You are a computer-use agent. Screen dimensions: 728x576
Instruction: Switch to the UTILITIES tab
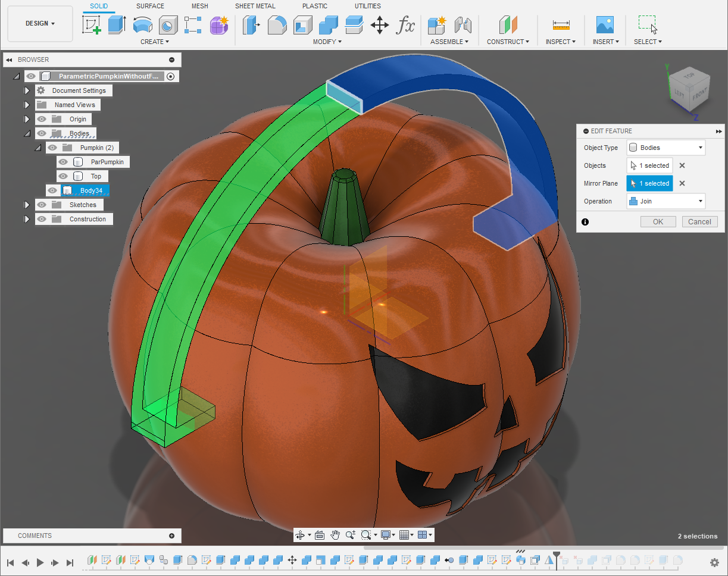pyautogui.click(x=368, y=6)
